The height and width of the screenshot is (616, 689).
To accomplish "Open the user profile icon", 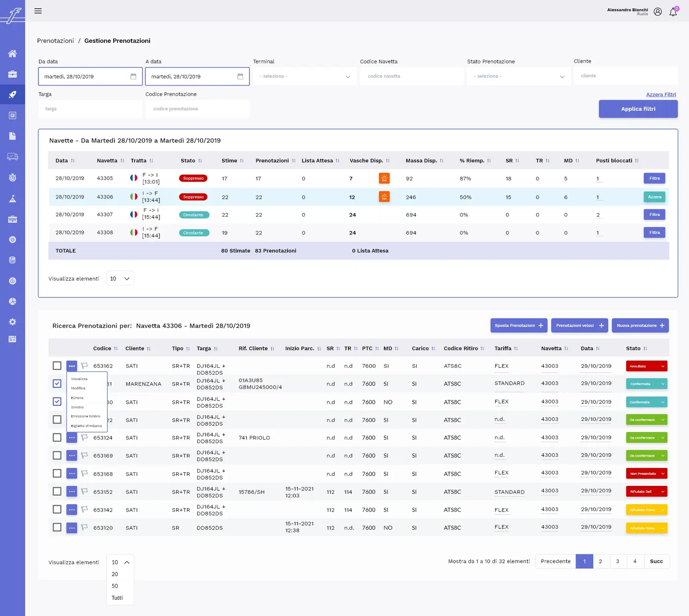I will (x=658, y=12).
